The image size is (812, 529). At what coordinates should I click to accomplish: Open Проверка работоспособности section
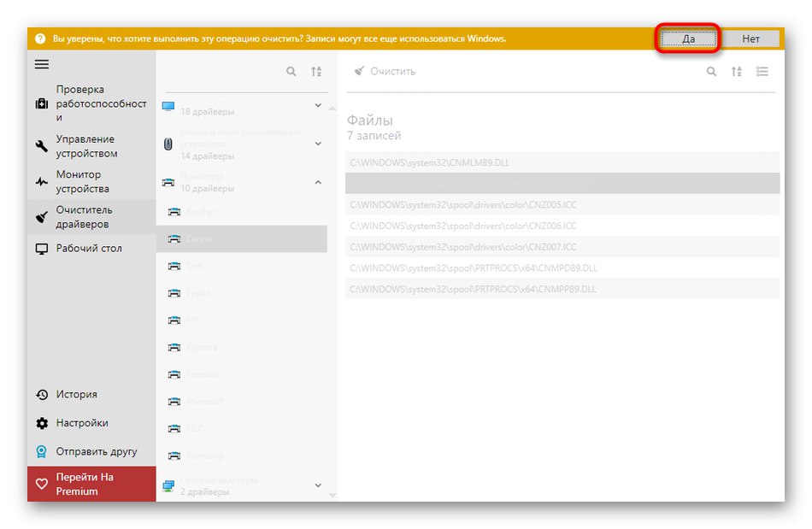(x=91, y=103)
